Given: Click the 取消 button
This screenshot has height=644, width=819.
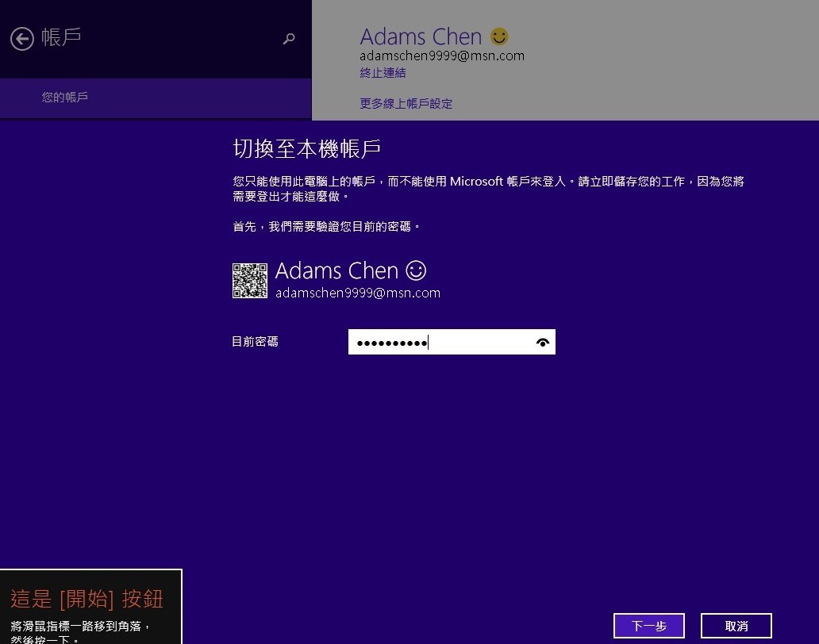Looking at the screenshot, I should coord(736,626).
